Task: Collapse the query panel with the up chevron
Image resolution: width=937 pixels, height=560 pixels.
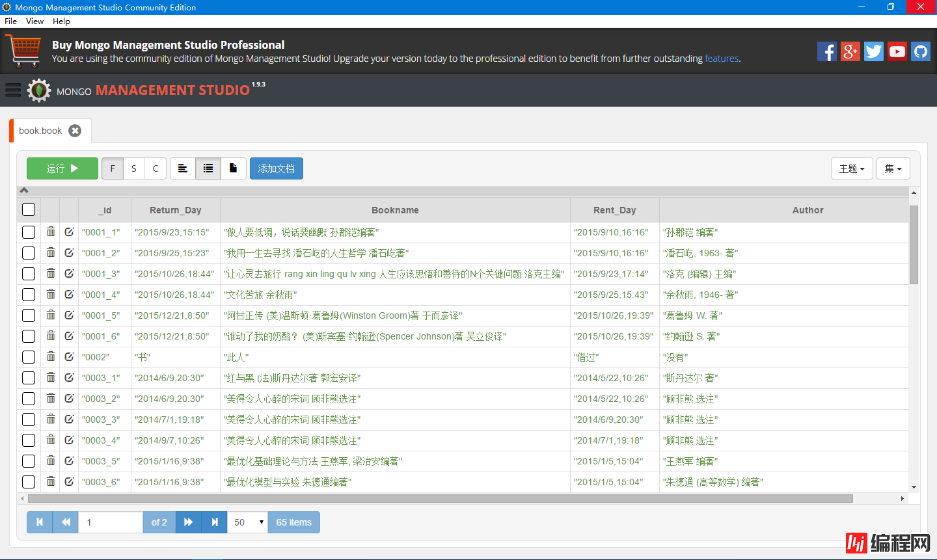Action: (x=24, y=191)
